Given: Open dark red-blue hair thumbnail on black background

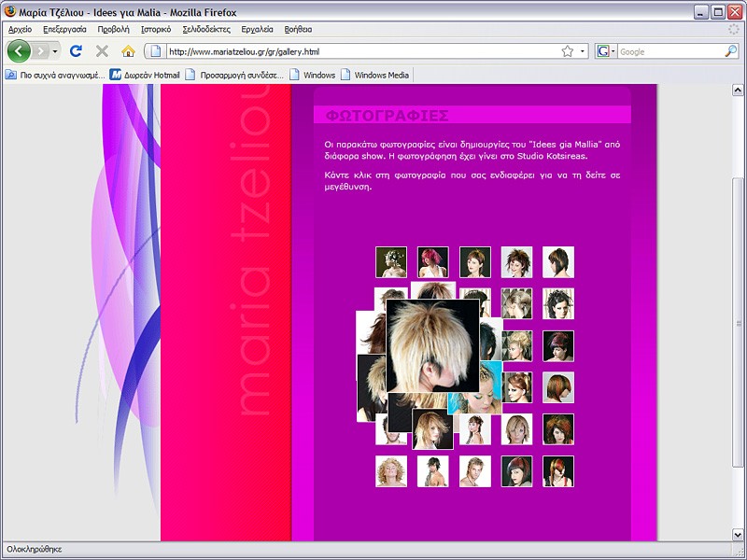Looking at the screenshot, I should click(x=558, y=345).
